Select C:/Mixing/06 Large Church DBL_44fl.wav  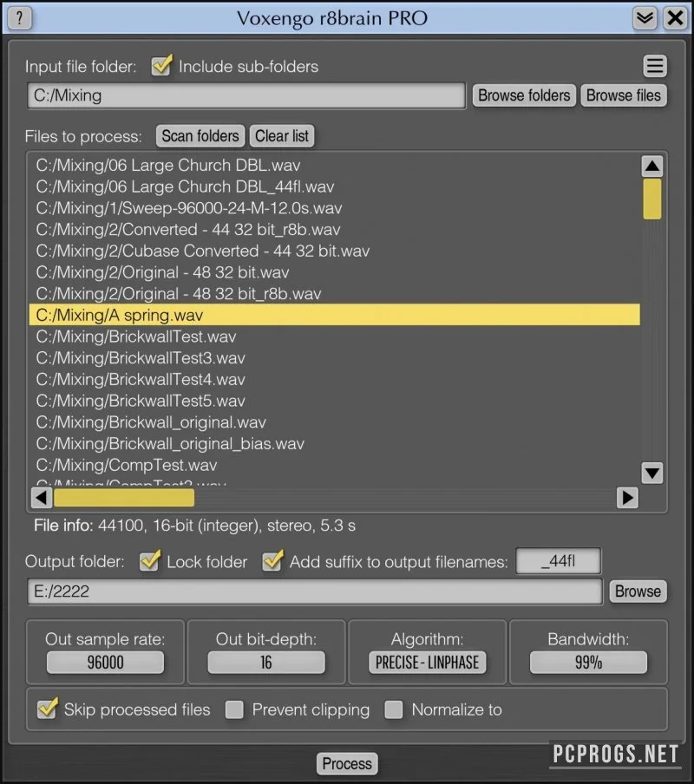tap(334, 186)
